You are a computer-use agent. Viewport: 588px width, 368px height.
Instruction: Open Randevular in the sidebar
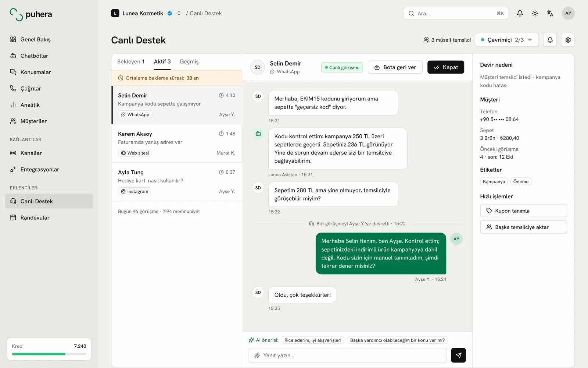(49, 217)
